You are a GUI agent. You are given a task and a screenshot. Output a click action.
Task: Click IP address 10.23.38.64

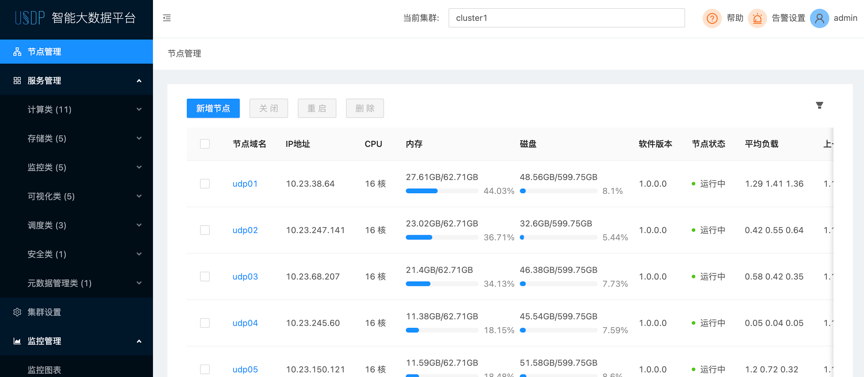[310, 184]
